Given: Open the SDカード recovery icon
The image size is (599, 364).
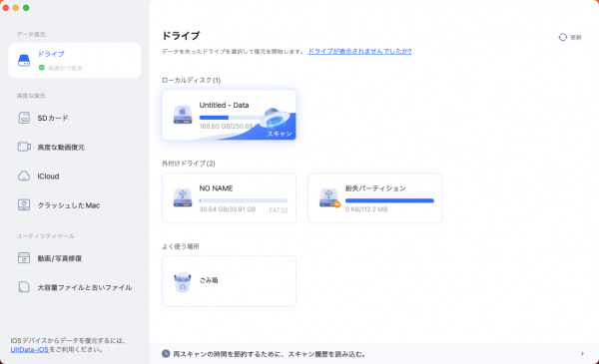Looking at the screenshot, I should point(24,118).
